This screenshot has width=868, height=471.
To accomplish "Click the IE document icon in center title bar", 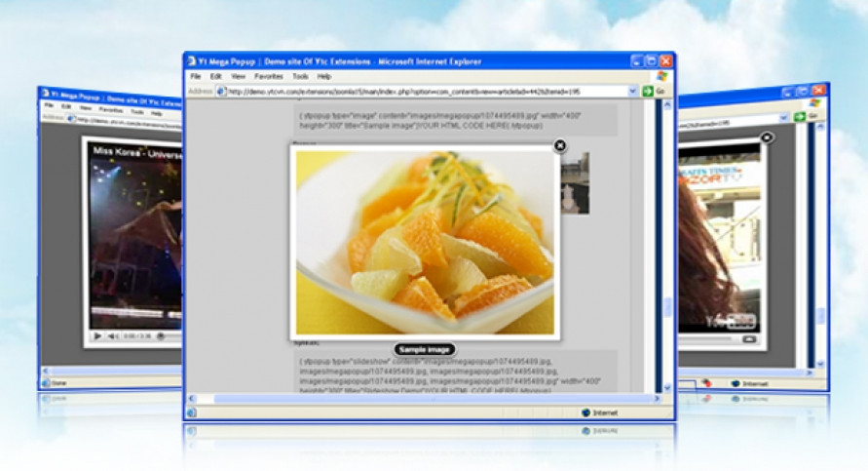I will point(192,61).
